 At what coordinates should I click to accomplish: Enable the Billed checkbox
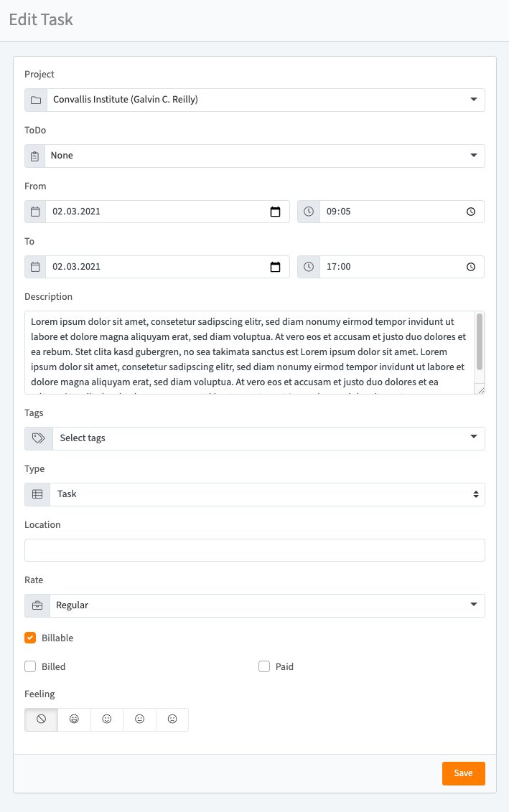coord(30,666)
